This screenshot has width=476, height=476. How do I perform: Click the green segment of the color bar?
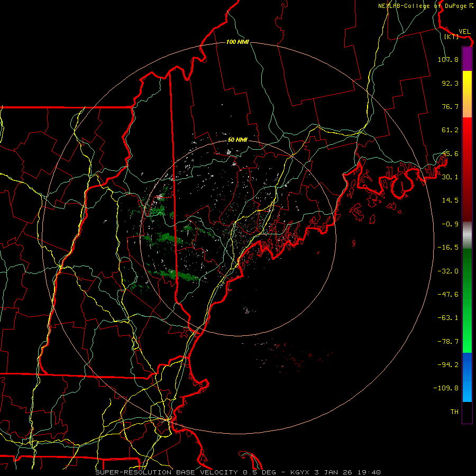[467, 300]
